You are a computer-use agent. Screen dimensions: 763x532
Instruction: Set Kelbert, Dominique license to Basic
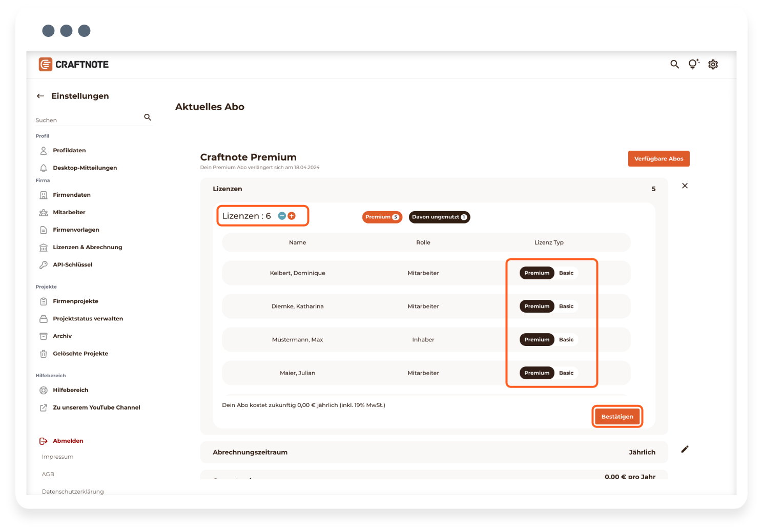click(566, 273)
